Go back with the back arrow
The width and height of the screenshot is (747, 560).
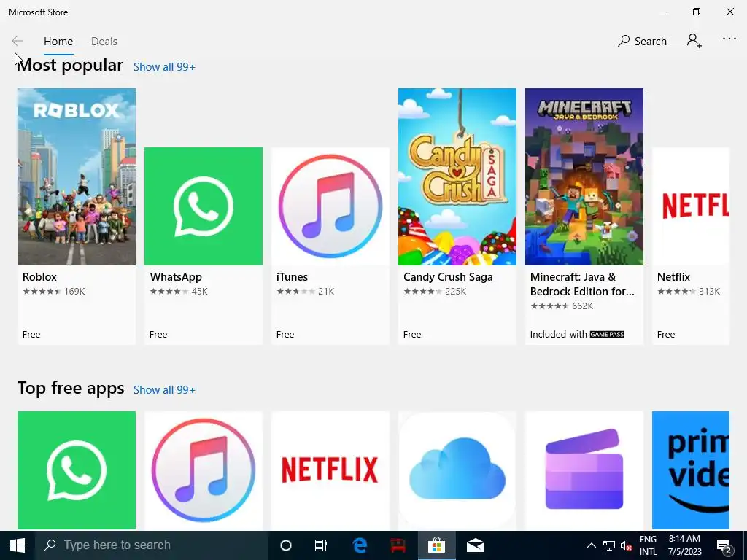(18, 41)
